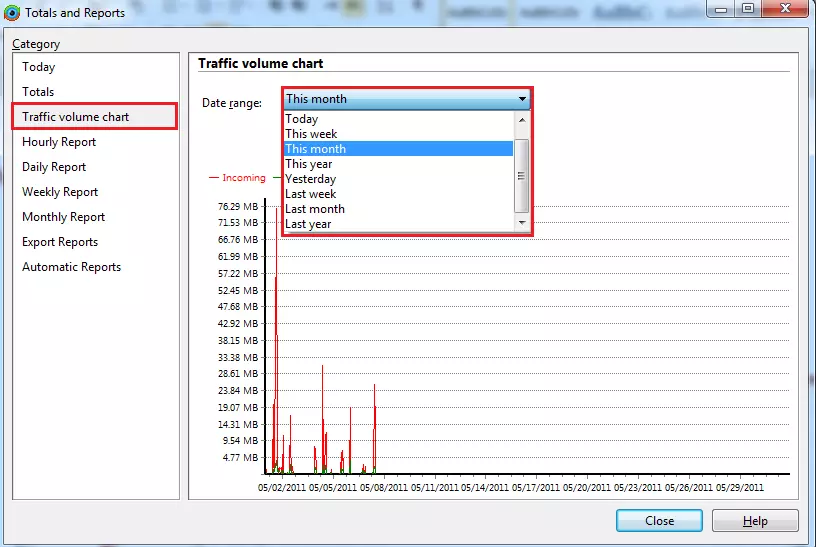This screenshot has height=547, width=816.
Task: Click the 76.29 MB axis label
Action: pos(238,207)
